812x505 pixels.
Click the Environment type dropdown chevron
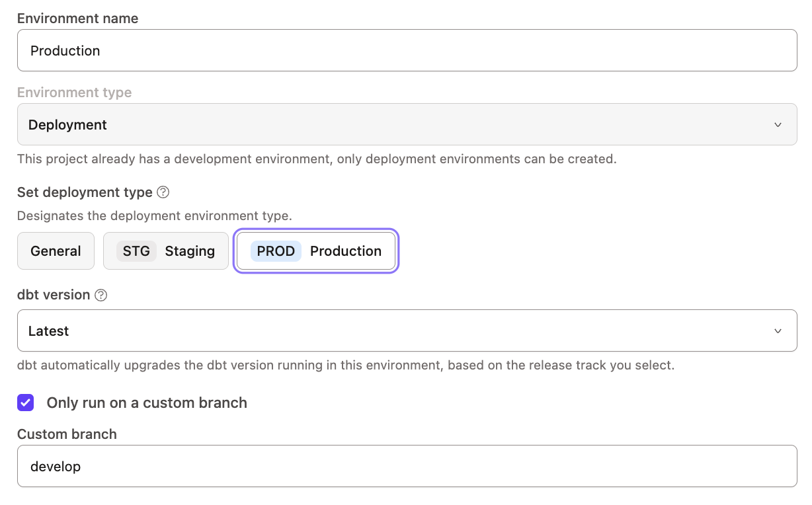point(779,124)
